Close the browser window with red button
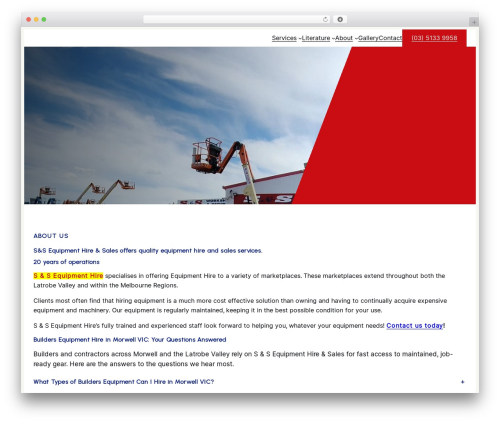This screenshot has width=500, height=423. [x=29, y=20]
